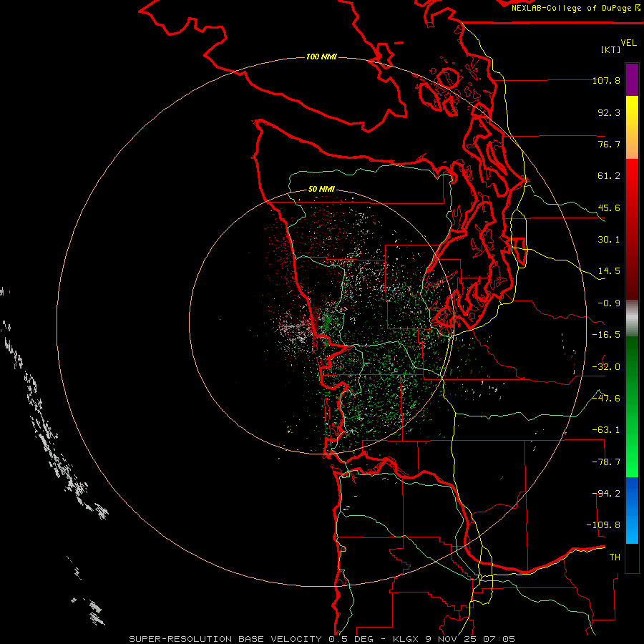Click the NEXLAB-College of DuPage label
The width and height of the screenshot is (644, 644).
click(x=576, y=8)
